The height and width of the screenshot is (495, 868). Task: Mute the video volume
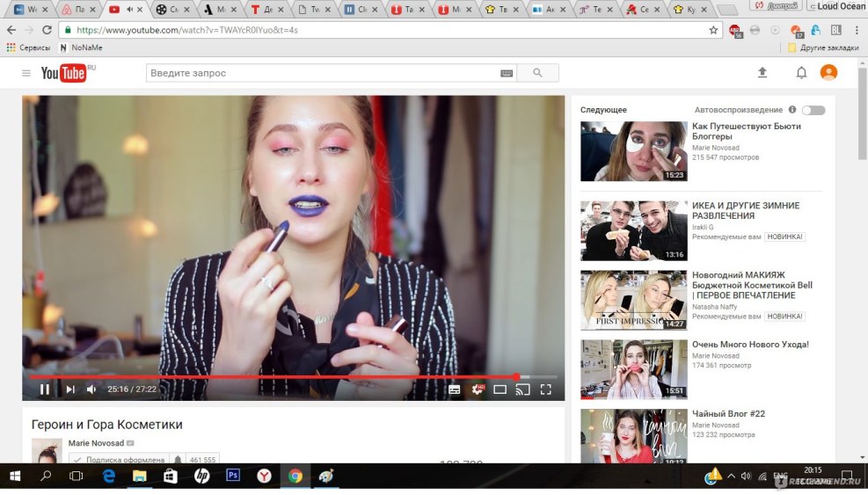pos(91,389)
